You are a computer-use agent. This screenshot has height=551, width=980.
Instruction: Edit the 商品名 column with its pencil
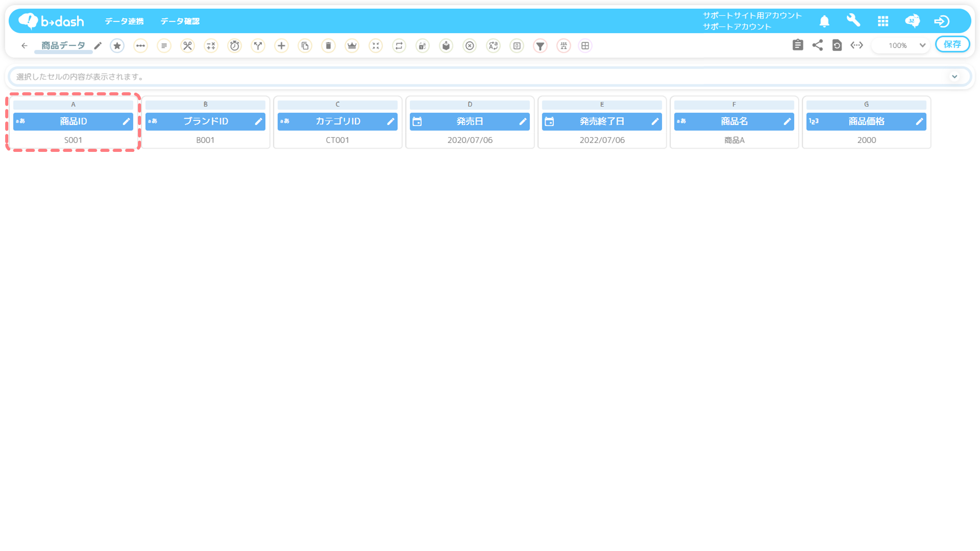787,121
